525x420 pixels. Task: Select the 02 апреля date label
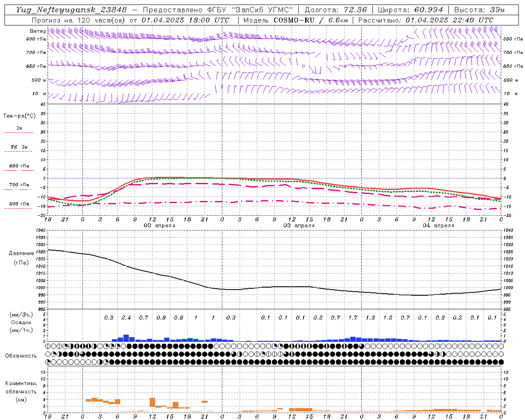(x=159, y=226)
